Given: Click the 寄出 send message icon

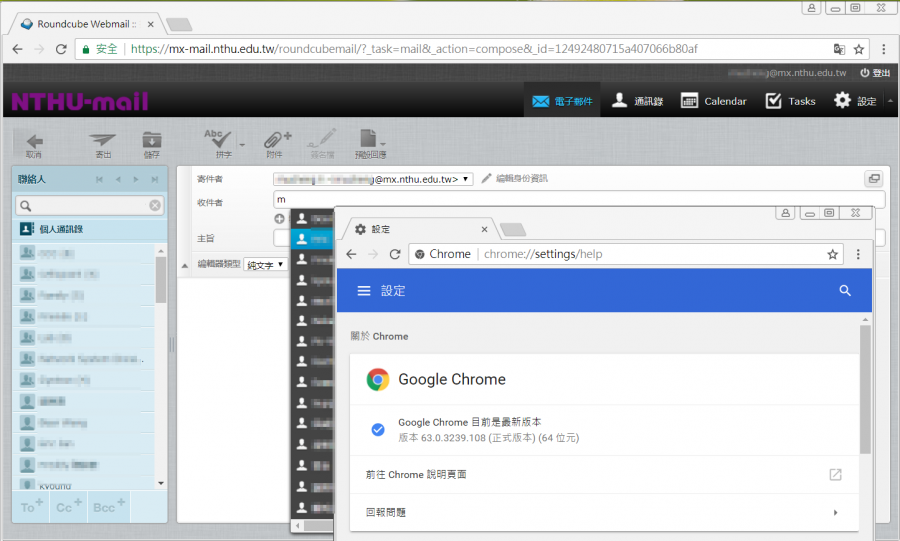Looking at the screenshot, I should click(x=102, y=143).
